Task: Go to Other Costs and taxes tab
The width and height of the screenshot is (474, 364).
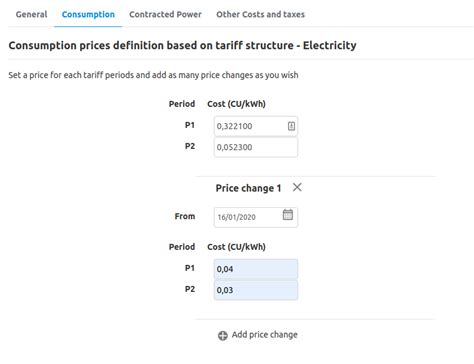Action: click(260, 14)
